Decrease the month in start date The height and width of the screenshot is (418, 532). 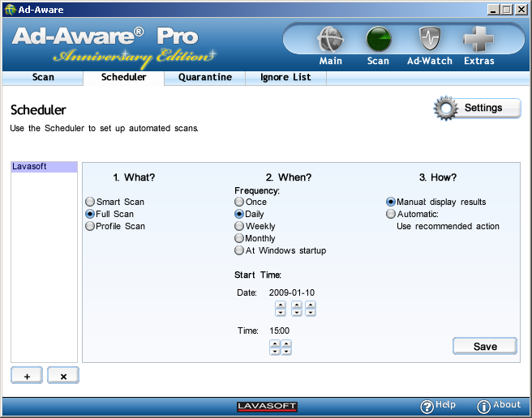pyautogui.click(x=297, y=312)
